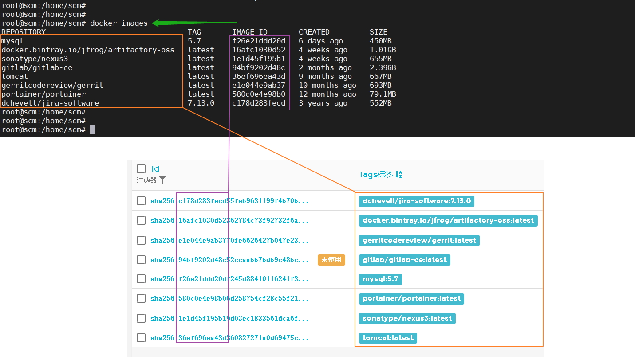Click terminal image ID 16afc1030d52
The width and height of the screenshot is (635, 364).
coord(259,50)
